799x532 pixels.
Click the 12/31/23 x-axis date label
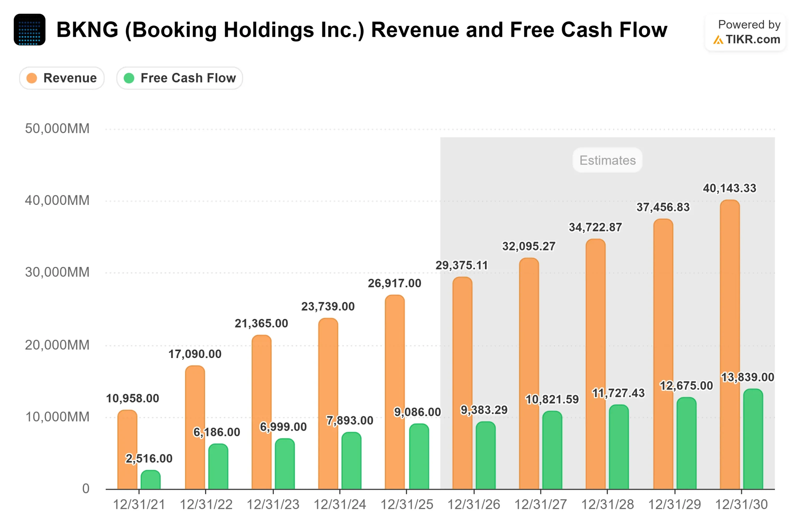(273, 505)
